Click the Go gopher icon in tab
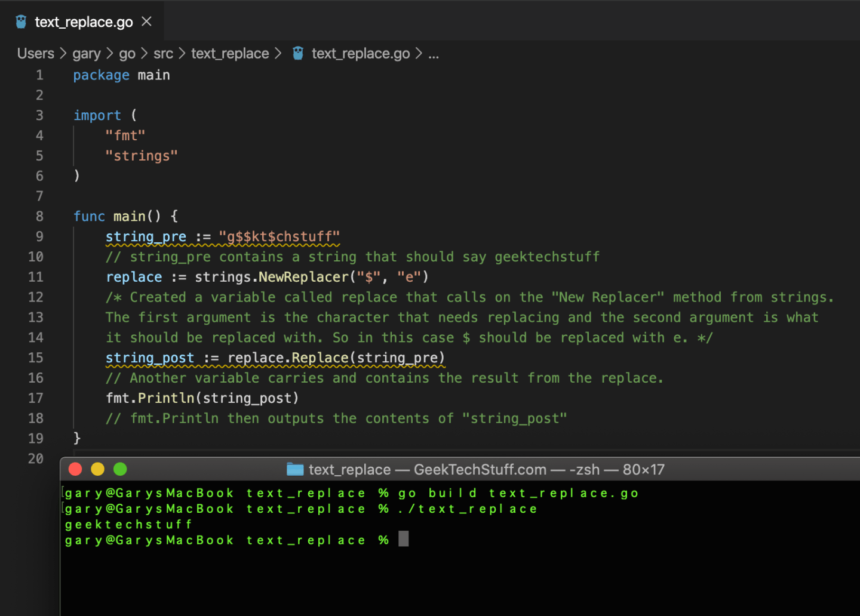This screenshot has width=860, height=616. (x=21, y=22)
